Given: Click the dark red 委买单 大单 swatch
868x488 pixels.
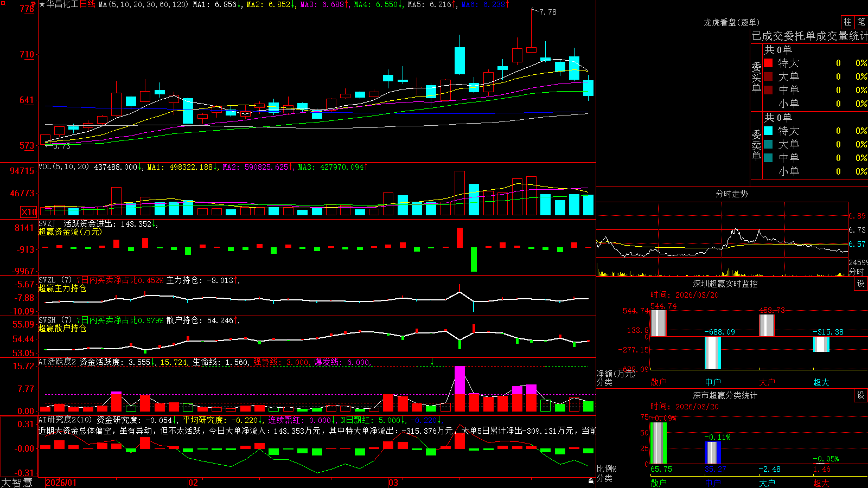Looking at the screenshot, I should pos(768,76).
